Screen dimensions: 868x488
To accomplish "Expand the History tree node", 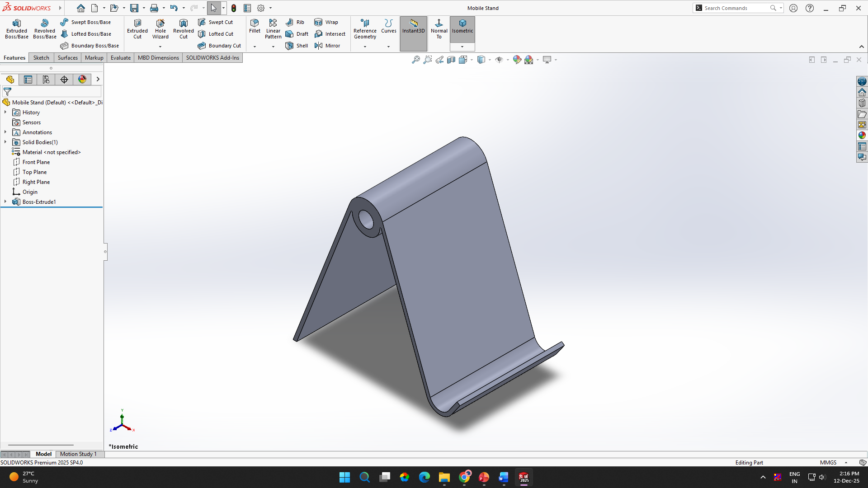I will tap(5, 113).
